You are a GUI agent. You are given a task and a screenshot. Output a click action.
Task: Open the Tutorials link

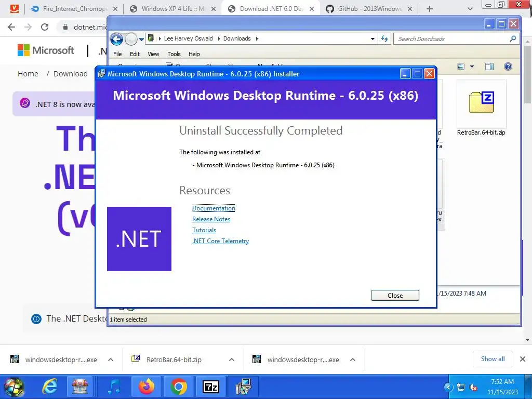204,230
